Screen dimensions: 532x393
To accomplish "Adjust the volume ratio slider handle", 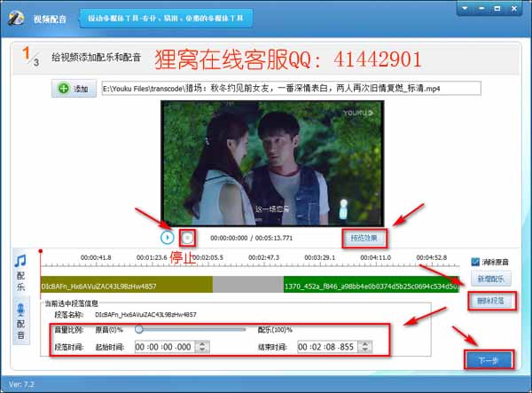I will point(139,329).
